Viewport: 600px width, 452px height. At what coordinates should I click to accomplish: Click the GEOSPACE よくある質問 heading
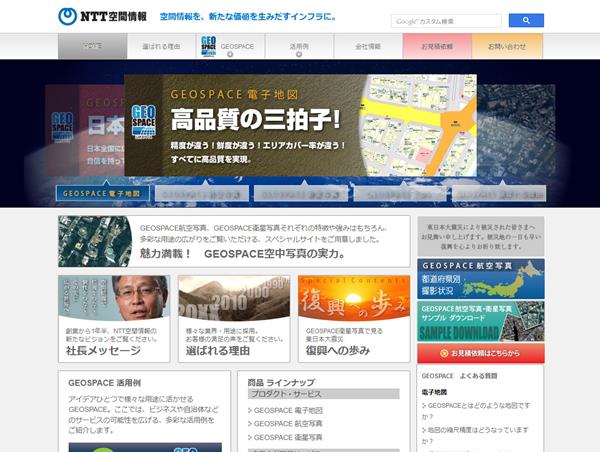459,376
